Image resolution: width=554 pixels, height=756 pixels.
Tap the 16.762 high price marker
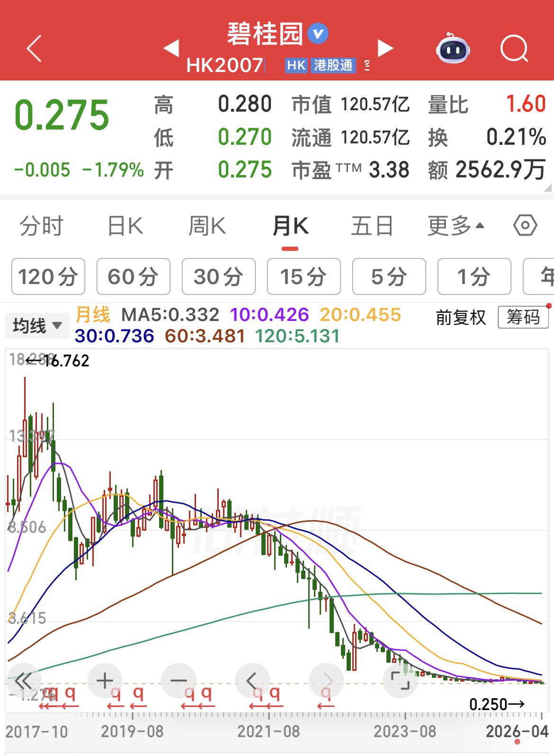58,361
